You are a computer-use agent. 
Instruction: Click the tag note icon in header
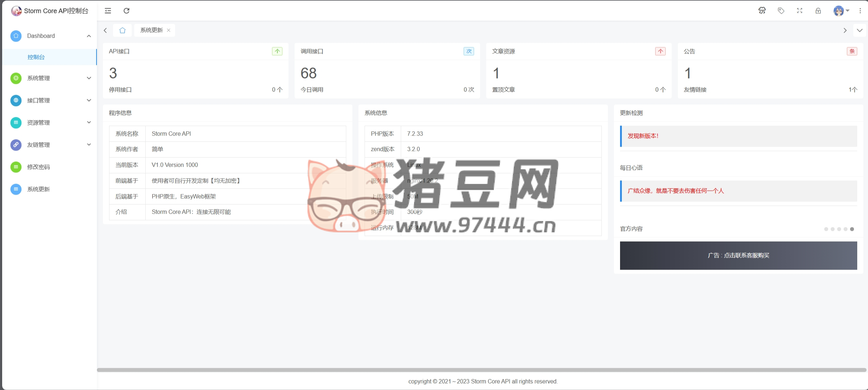[781, 11]
